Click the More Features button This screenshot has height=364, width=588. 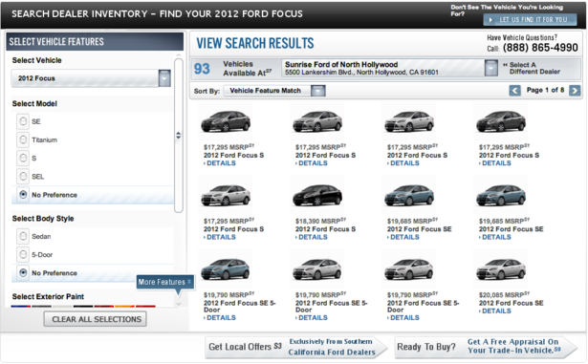(165, 282)
